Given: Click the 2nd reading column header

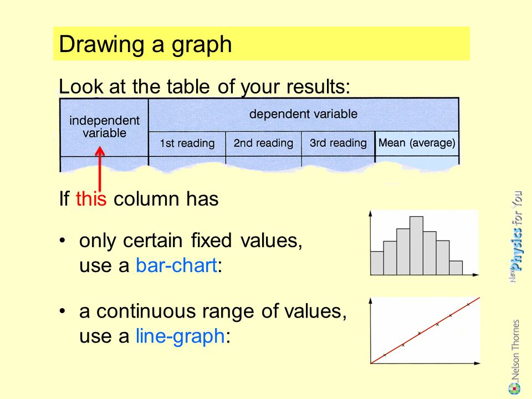Looking at the screenshot, I should [x=263, y=144].
